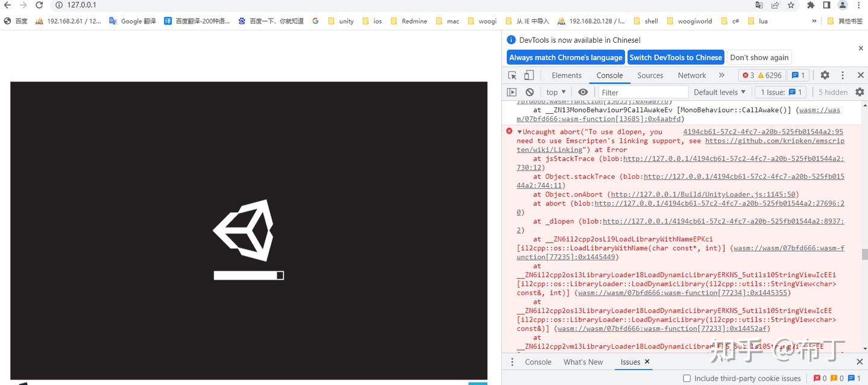The width and height of the screenshot is (868, 385).
Task: Clear the console with the clear icon
Action: pyautogui.click(x=529, y=92)
